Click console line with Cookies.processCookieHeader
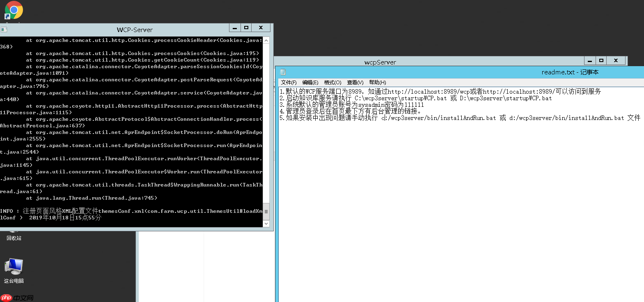 pyautogui.click(x=144, y=40)
